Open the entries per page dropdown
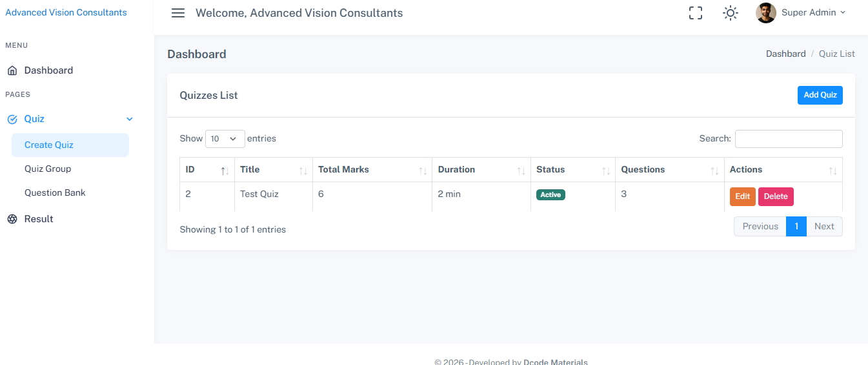The image size is (868, 365). [x=225, y=139]
